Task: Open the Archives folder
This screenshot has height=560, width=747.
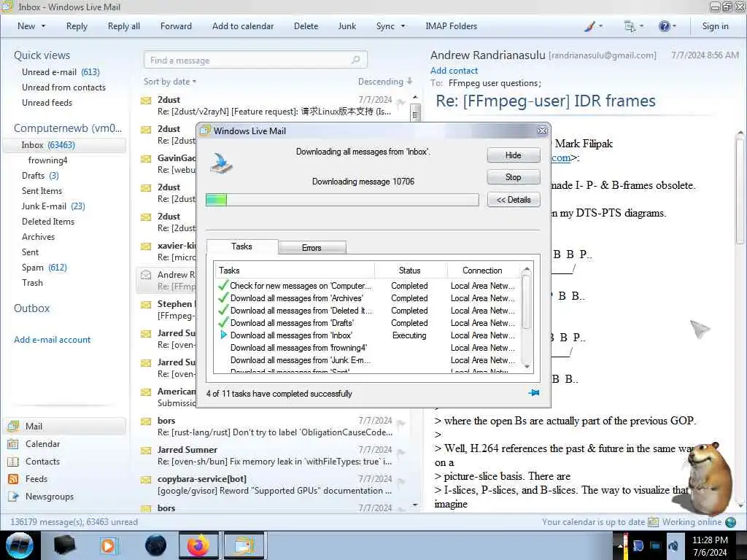Action: [38, 237]
